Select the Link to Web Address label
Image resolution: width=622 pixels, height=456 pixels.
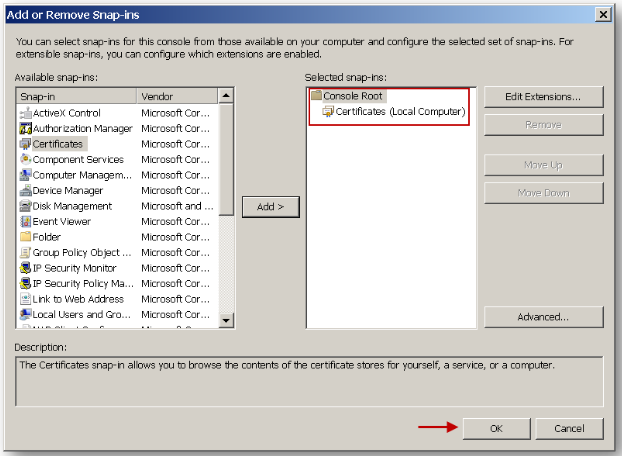pos(78,299)
